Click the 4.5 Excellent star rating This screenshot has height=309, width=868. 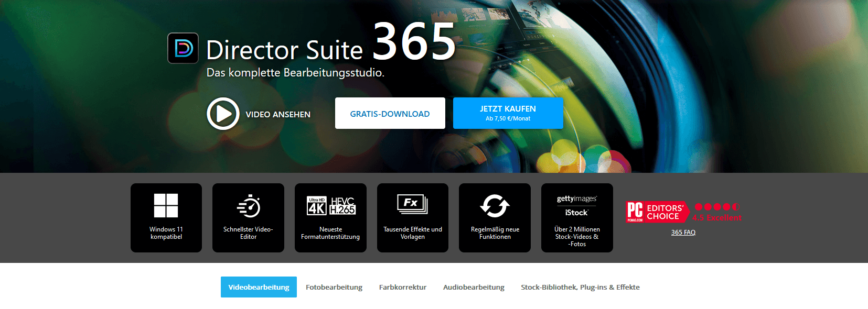(717, 212)
